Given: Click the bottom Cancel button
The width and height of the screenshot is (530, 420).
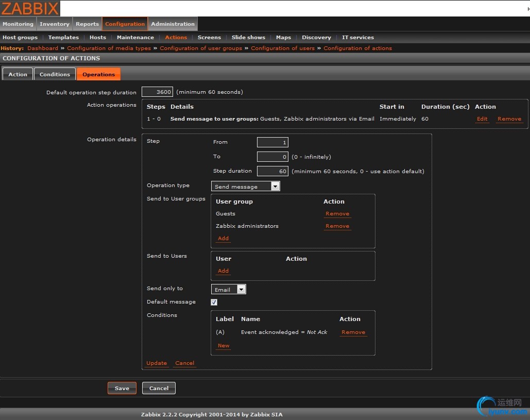Looking at the screenshot, I should click(x=159, y=388).
